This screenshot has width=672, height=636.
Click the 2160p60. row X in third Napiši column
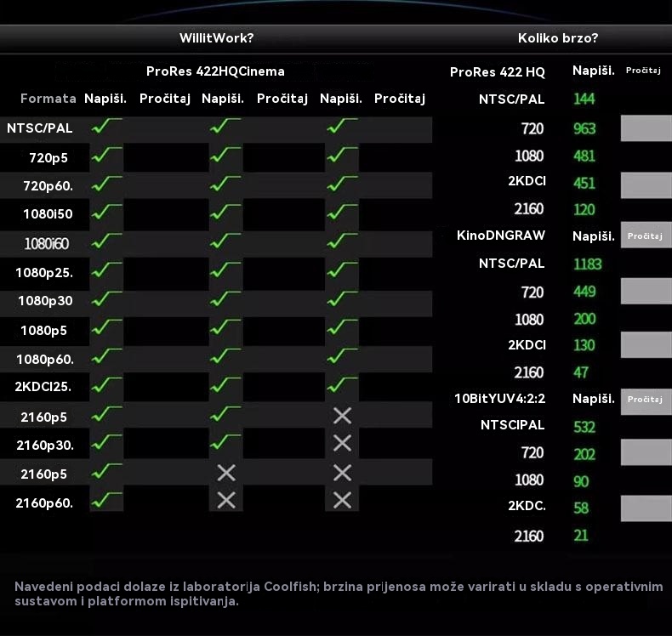[x=342, y=500]
